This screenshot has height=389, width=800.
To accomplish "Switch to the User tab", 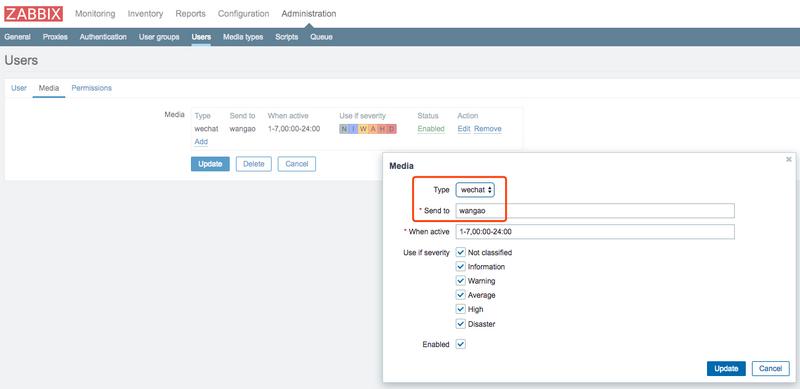I will [19, 88].
